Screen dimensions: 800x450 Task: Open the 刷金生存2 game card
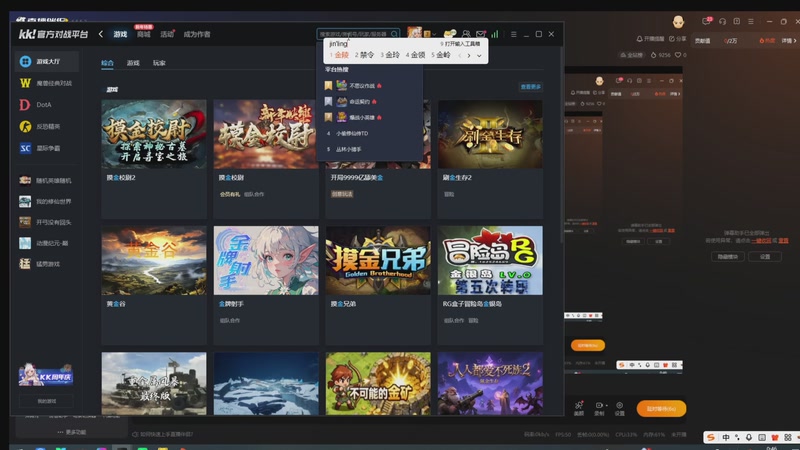coord(490,159)
